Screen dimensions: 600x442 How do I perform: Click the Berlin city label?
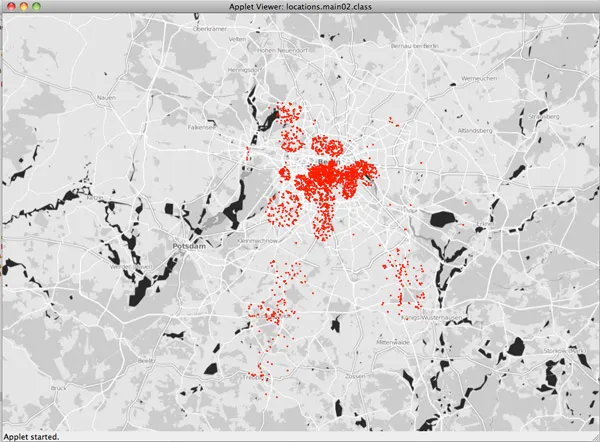point(329,162)
